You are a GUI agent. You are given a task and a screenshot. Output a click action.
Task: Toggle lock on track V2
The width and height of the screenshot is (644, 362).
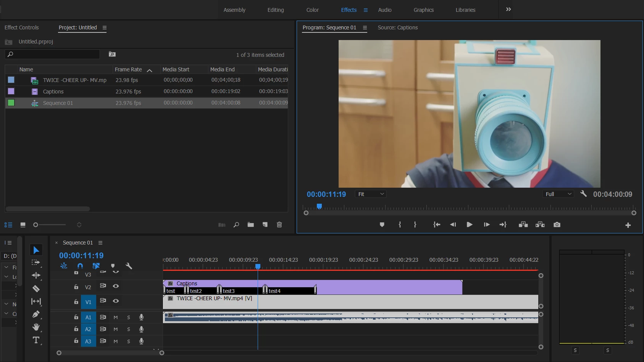click(76, 287)
